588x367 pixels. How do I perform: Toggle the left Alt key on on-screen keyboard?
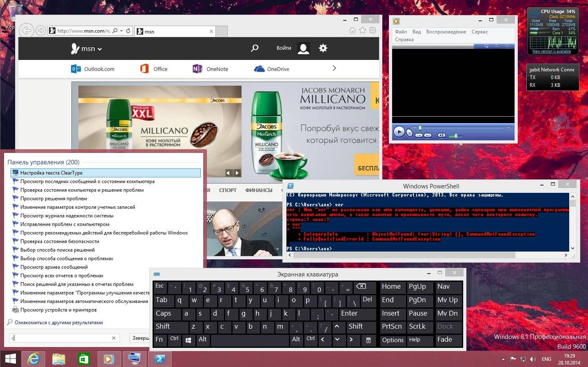click(202, 340)
